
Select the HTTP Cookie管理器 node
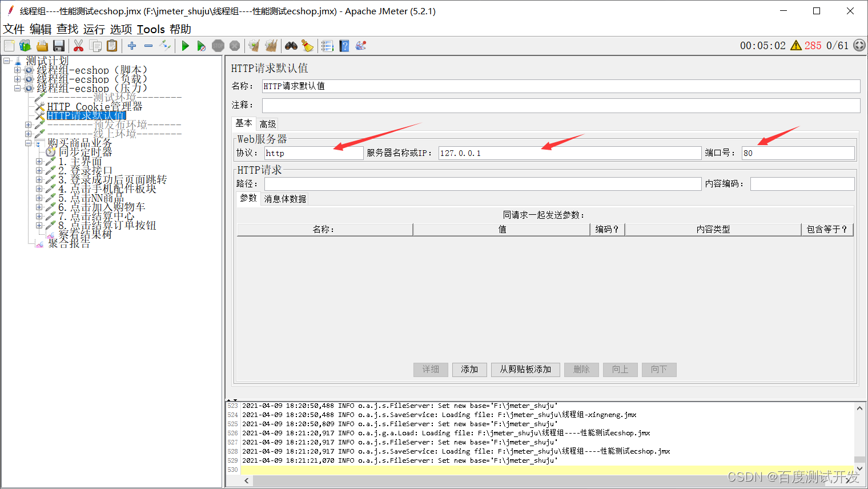click(x=95, y=106)
